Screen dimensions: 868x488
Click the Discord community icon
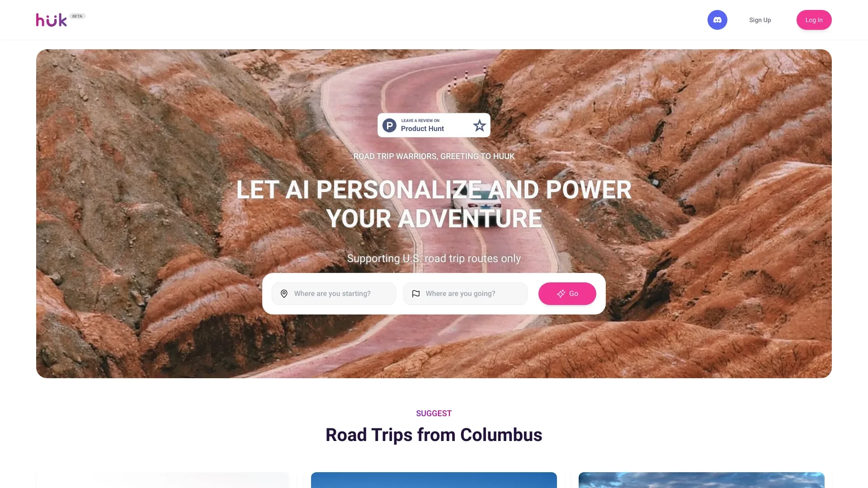pyautogui.click(x=717, y=20)
